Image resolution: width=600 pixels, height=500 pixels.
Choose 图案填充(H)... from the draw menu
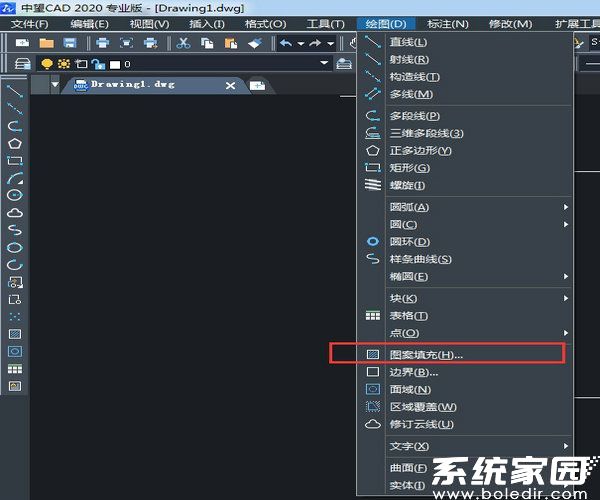point(465,355)
